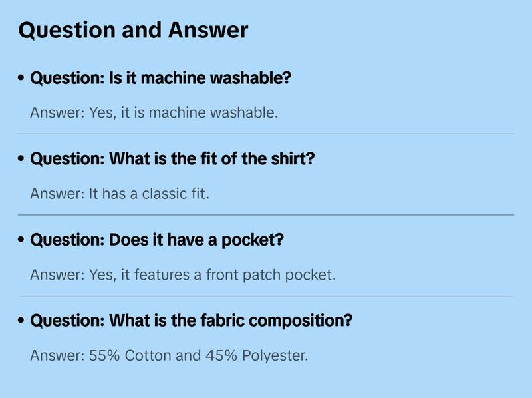532x398 pixels.
Task: Select the "Is it machine washable?" question
Action: pyautogui.click(x=161, y=79)
